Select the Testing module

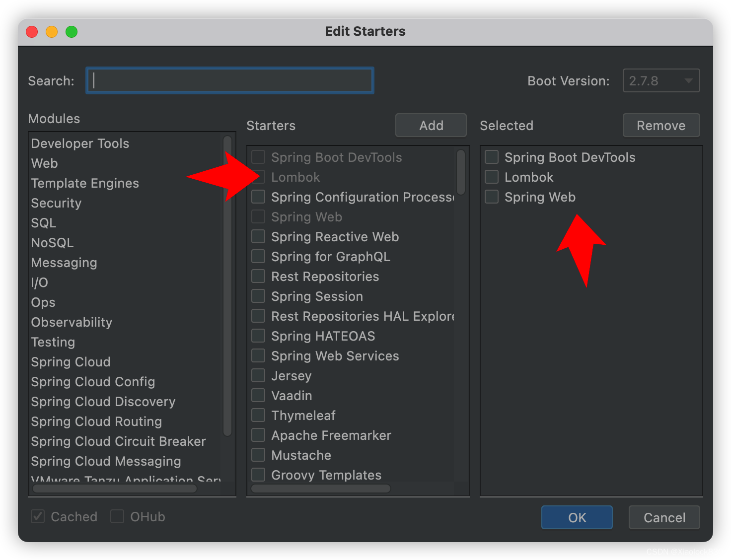tap(53, 342)
